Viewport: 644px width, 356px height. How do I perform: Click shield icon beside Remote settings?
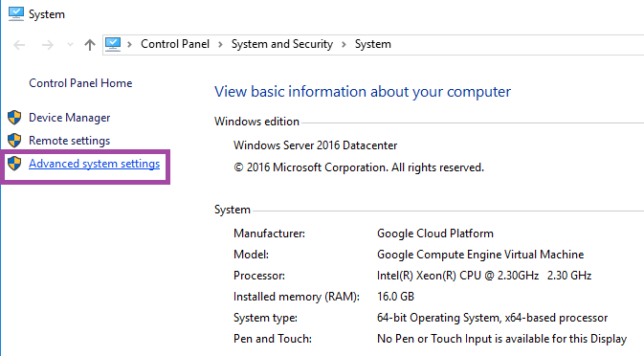[x=14, y=141]
